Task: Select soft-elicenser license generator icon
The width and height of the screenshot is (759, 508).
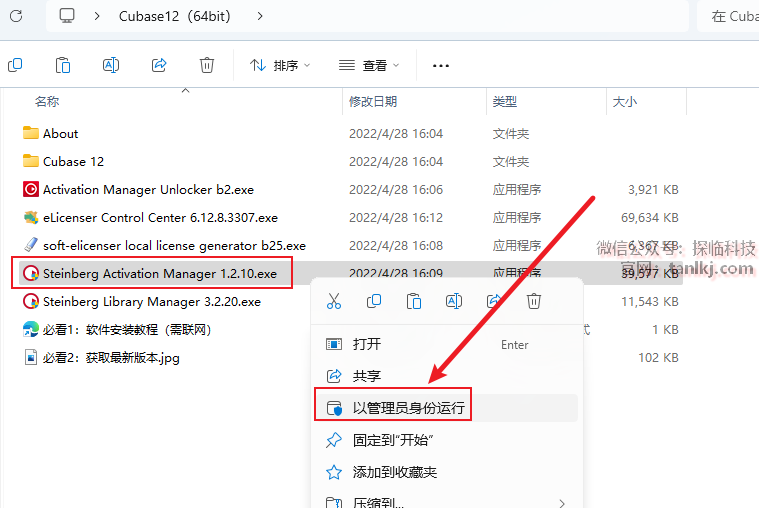Action: click(x=31, y=245)
